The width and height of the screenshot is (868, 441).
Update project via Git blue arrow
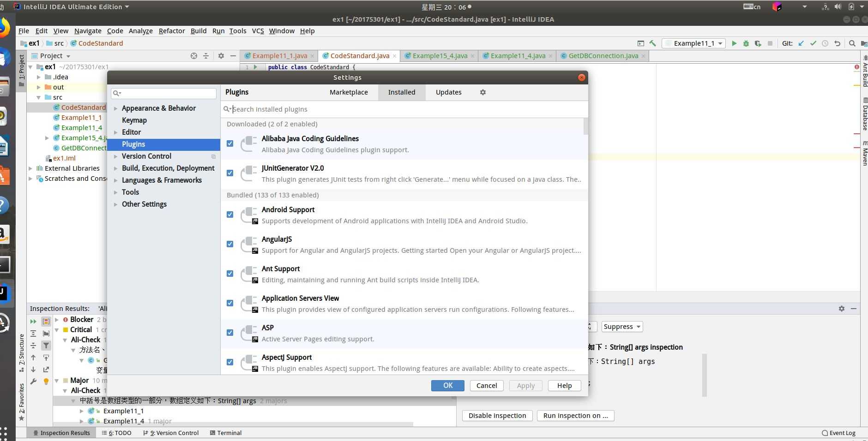801,43
